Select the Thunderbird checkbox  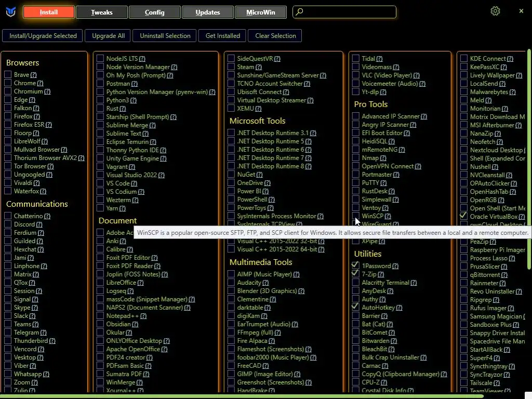[x=8, y=341]
